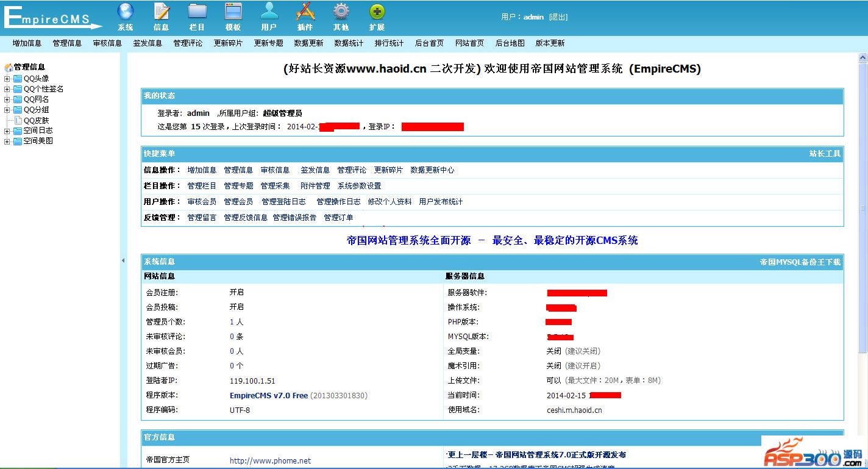Expand the QQ个性签名 tree node
The width and height of the screenshot is (868, 469).
pos(7,89)
